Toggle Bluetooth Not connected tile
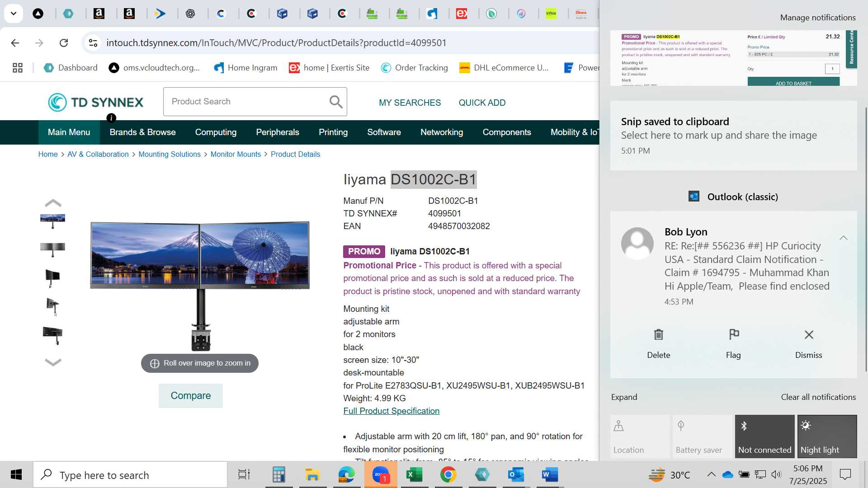868x488 pixels. (x=764, y=436)
